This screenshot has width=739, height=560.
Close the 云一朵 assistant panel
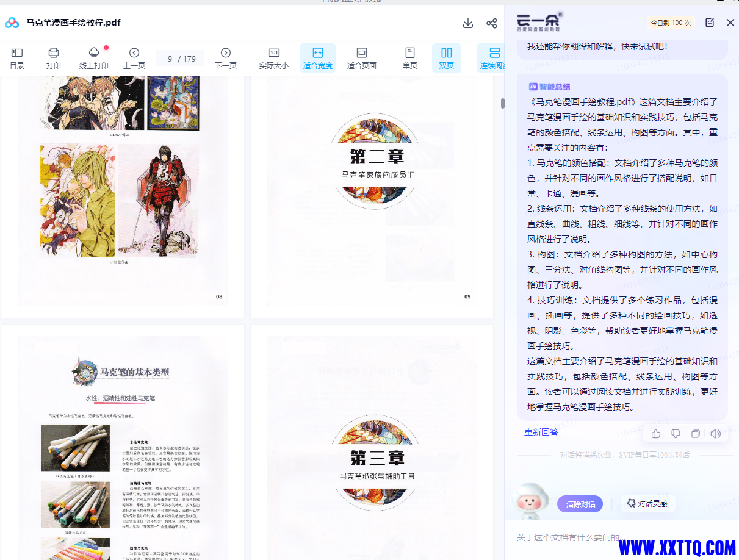click(730, 23)
